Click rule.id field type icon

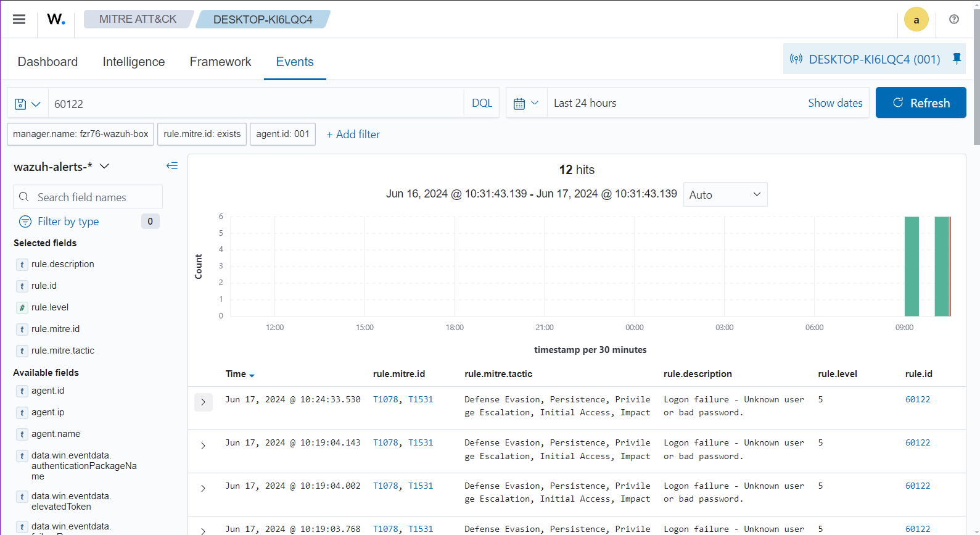point(22,286)
